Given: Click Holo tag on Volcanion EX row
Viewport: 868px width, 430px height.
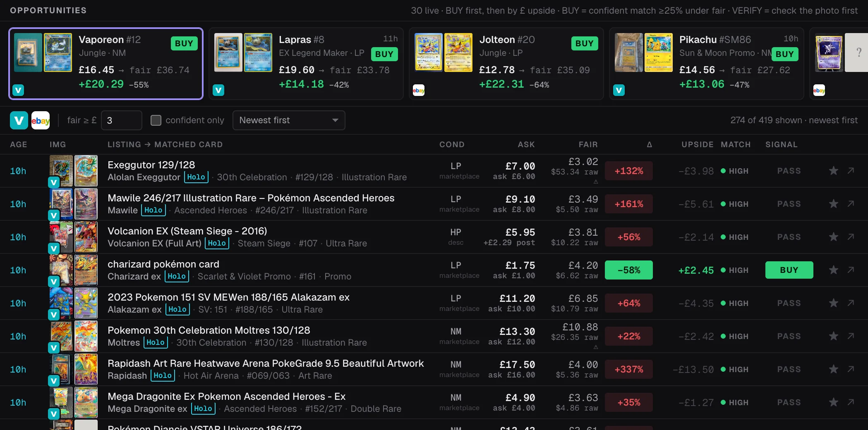Looking at the screenshot, I should click(x=217, y=243).
